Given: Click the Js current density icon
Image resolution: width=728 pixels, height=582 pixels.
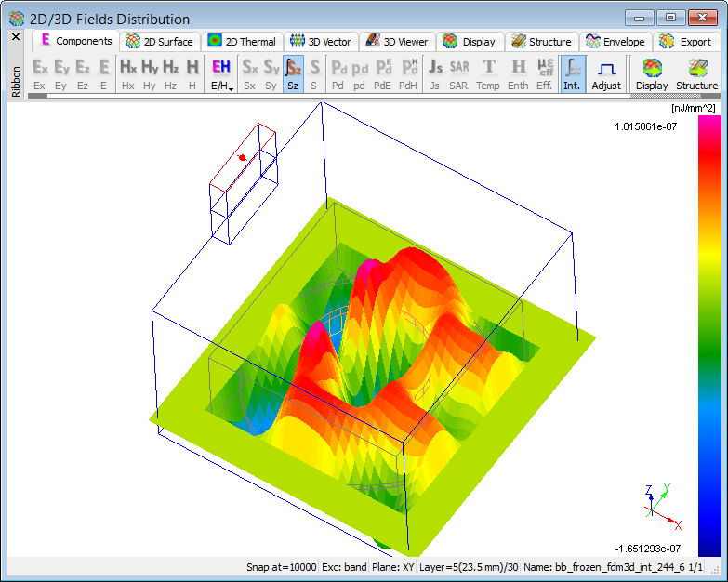Looking at the screenshot, I should [x=434, y=73].
